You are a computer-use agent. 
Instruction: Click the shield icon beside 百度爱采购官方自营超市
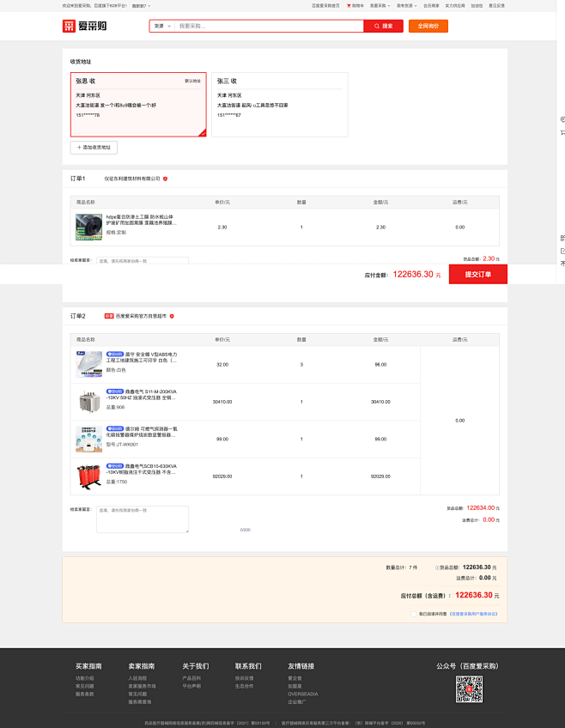click(x=172, y=316)
